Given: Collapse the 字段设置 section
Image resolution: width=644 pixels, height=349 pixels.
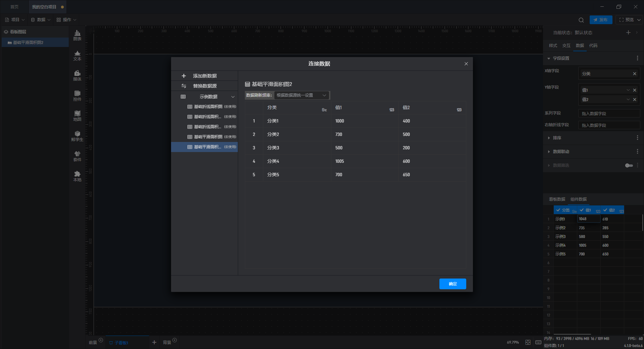Looking at the screenshot, I should [549, 58].
